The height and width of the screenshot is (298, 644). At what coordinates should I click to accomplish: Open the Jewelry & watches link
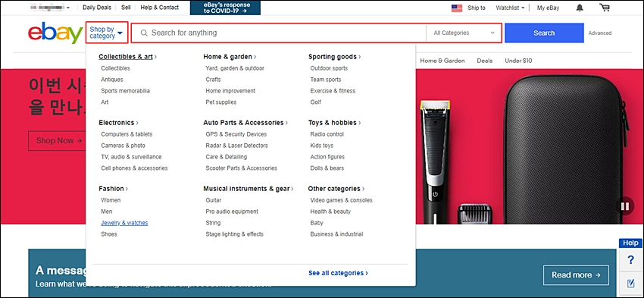124,223
